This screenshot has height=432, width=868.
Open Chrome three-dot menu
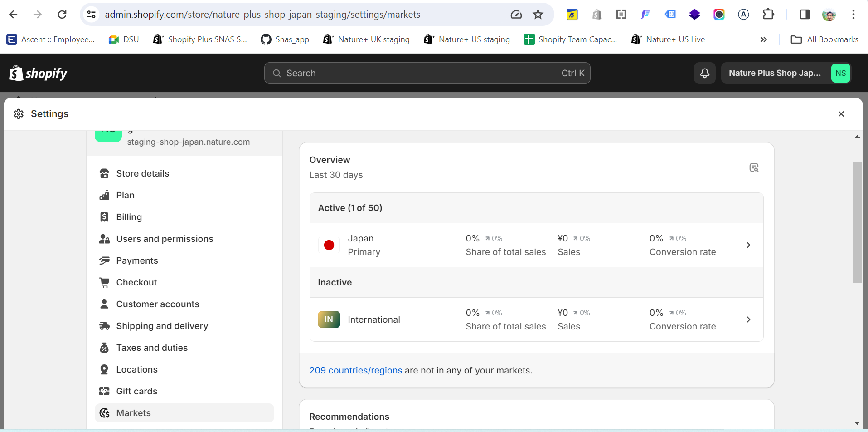(853, 15)
